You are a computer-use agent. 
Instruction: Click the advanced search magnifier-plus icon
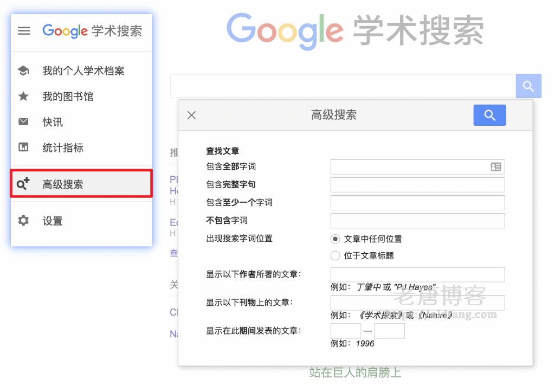pyautogui.click(x=23, y=184)
